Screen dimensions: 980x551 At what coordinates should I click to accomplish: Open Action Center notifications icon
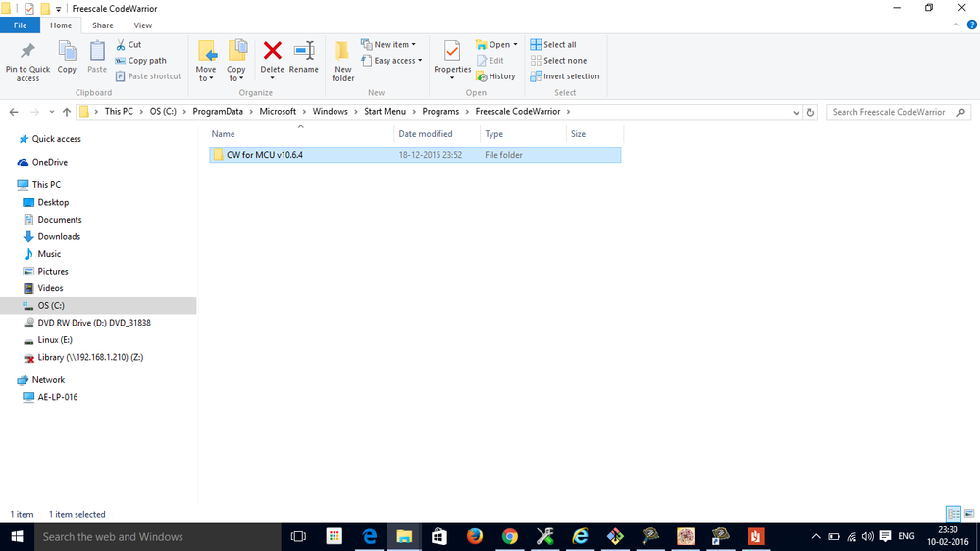click(885, 536)
